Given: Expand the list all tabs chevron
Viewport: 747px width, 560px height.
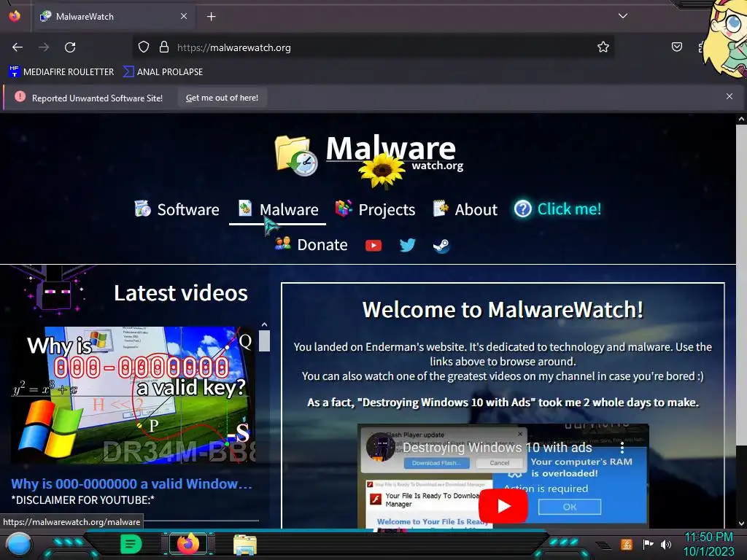Looking at the screenshot, I should point(623,16).
